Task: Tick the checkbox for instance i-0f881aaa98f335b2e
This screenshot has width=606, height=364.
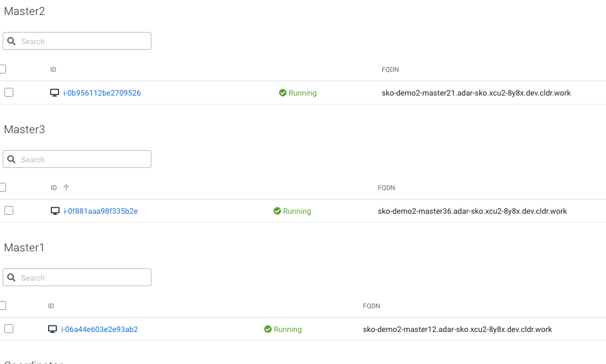Action: pyautogui.click(x=9, y=210)
